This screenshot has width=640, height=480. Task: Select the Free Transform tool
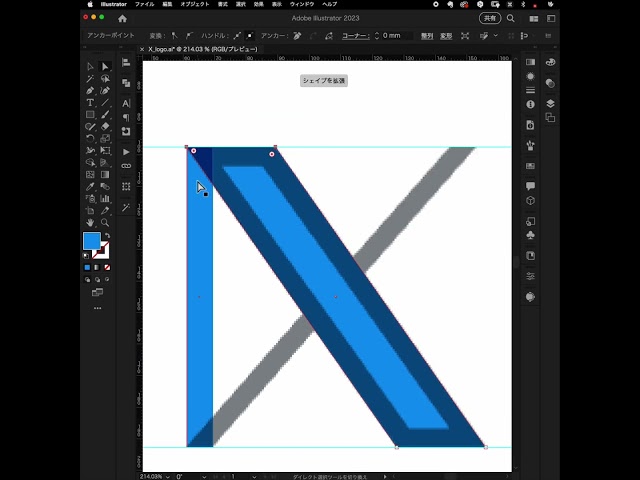pyautogui.click(x=105, y=151)
